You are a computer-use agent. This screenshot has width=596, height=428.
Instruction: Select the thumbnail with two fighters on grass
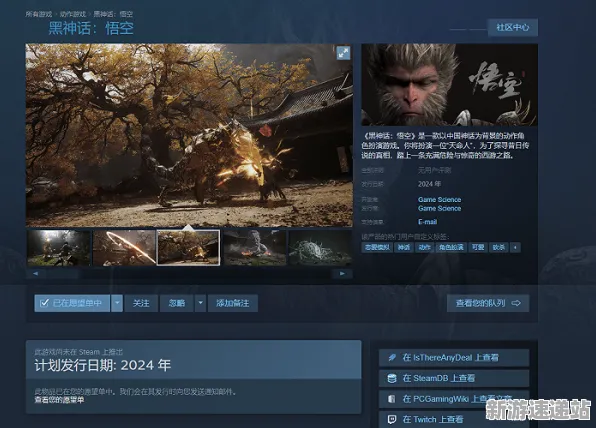[59, 248]
